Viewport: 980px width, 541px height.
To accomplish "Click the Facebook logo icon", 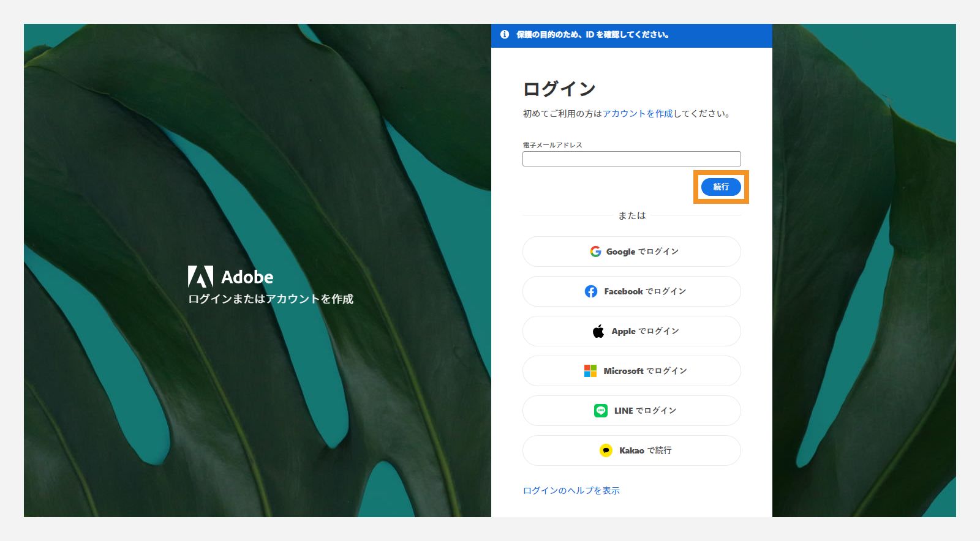I will tap(591, 291).
